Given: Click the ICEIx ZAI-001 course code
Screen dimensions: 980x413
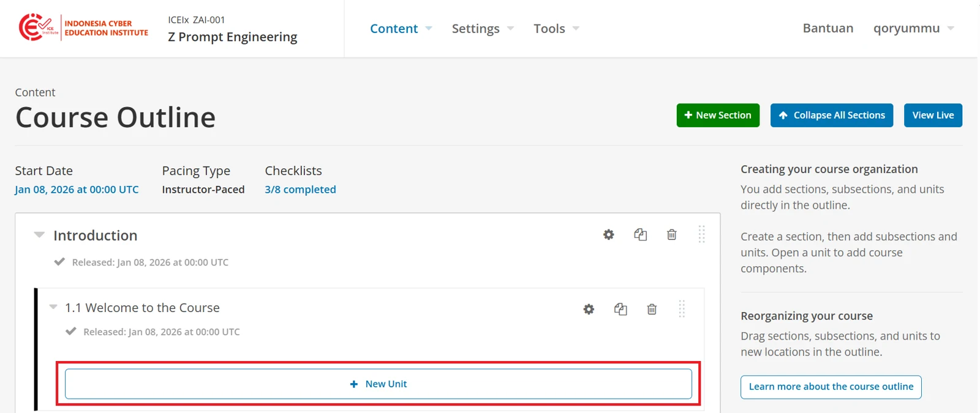Looking at the screenshot, I should click(197, 20).
